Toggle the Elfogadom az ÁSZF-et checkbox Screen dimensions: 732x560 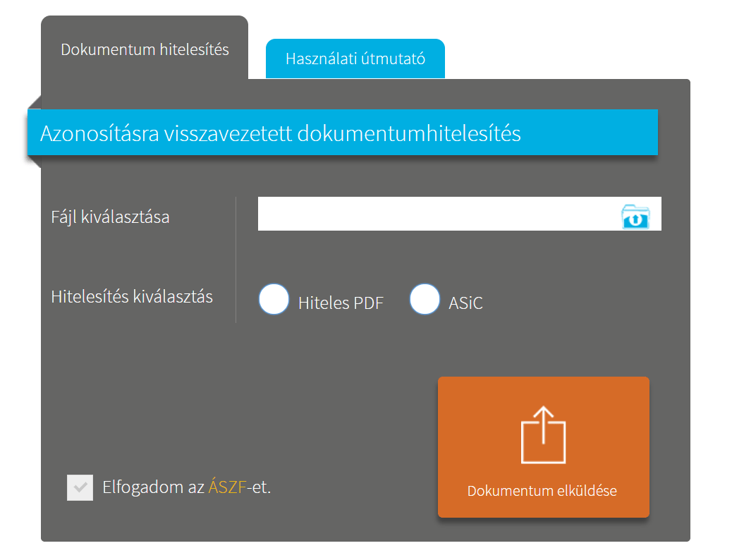(80, 487)
